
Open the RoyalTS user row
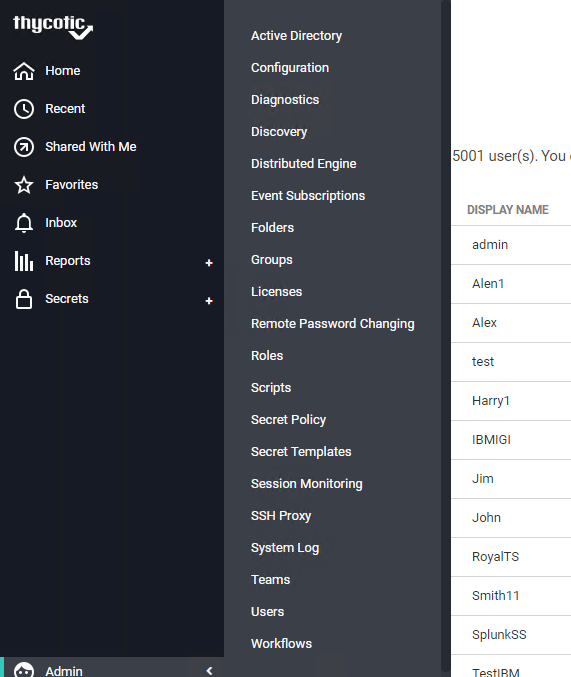coord(511,557)
